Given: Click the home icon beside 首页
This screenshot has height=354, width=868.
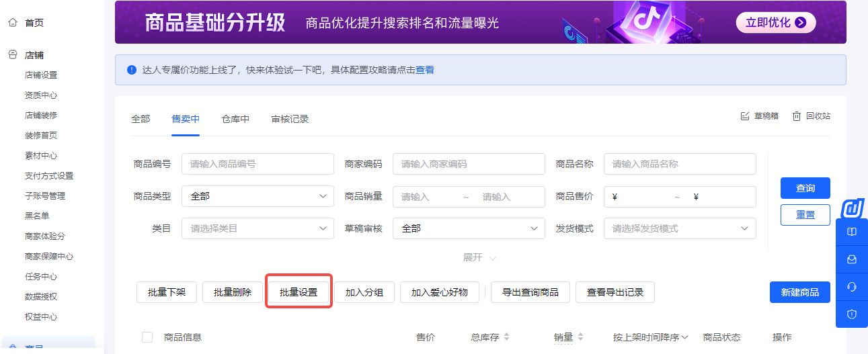Looking at the screenshot, I should coord(12,22).
